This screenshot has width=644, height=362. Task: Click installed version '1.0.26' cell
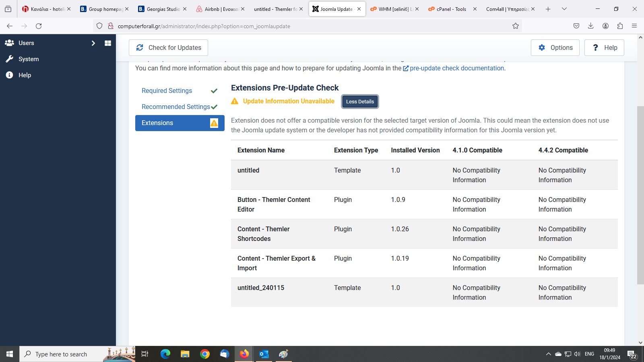[x=400, y=229]
